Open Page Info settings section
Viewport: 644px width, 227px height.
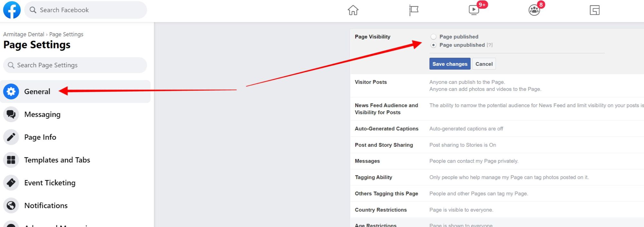click(x=40, y=137)
